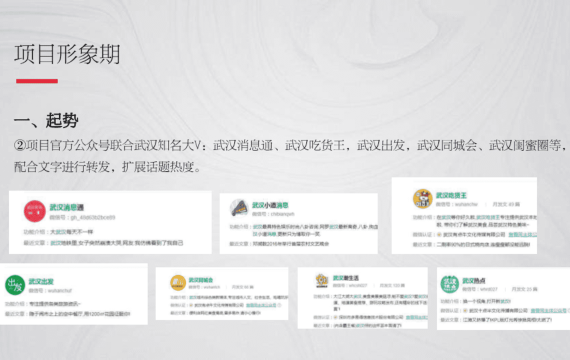The height and width of the screenshot is (360, 570).
Task: Click the verification link in the 武汉热点 card
Action: click(x=549, y=310)
